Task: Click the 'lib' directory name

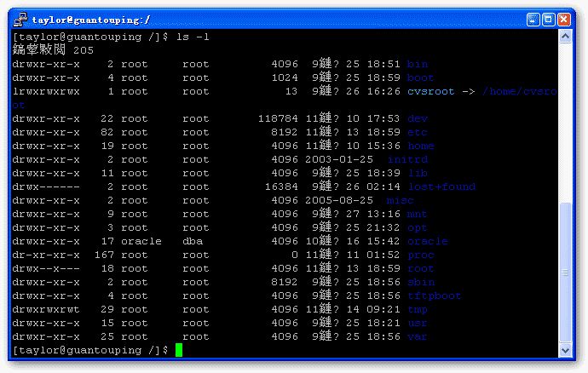Action: pyautogui.click(x=418, y=173)
